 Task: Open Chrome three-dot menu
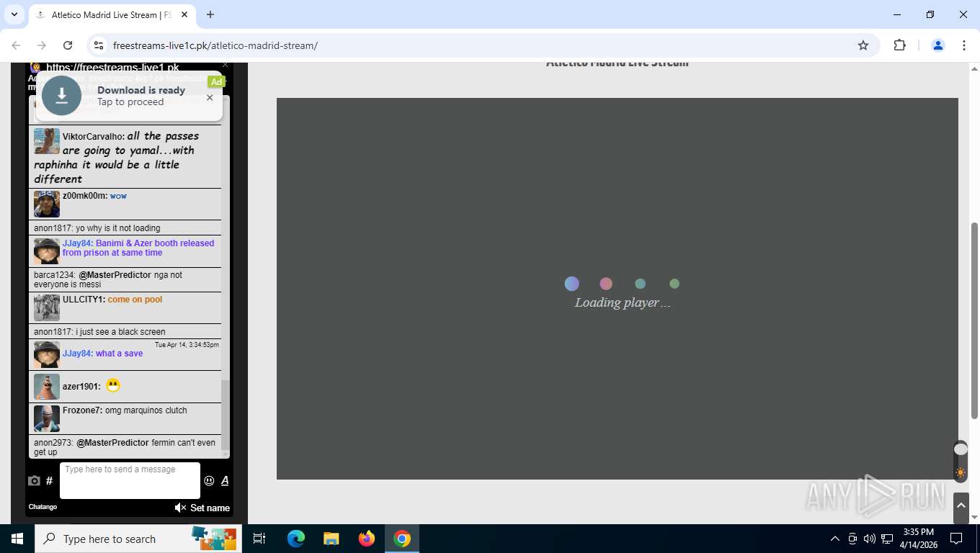tap(964, 45)
